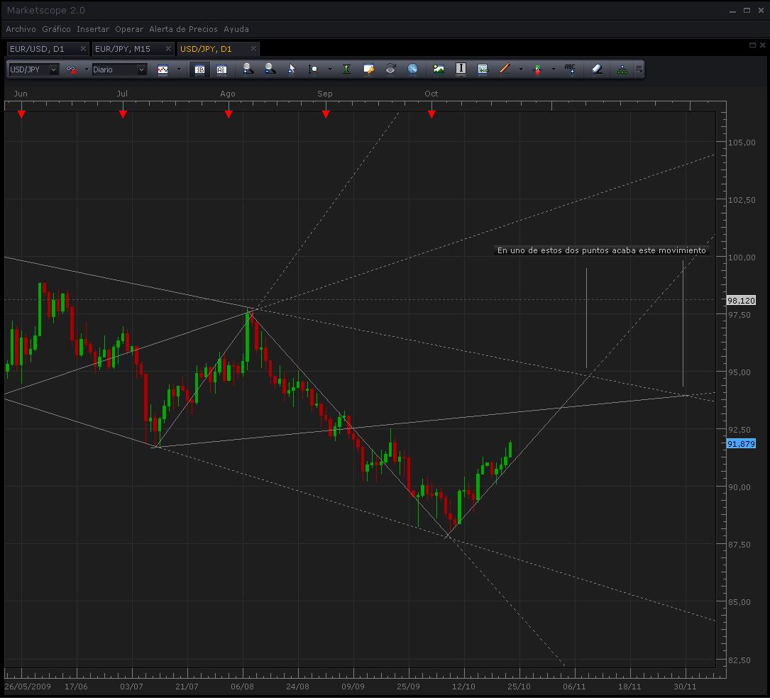Expand the arrow beside link charts icon
Image resolution: width=770 pixels, height=700 pixels.
87,70
